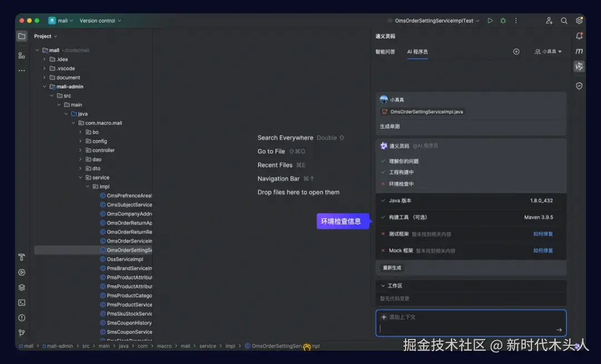
Task: Collapse the 工作区 section
Action: click(383, 286)
